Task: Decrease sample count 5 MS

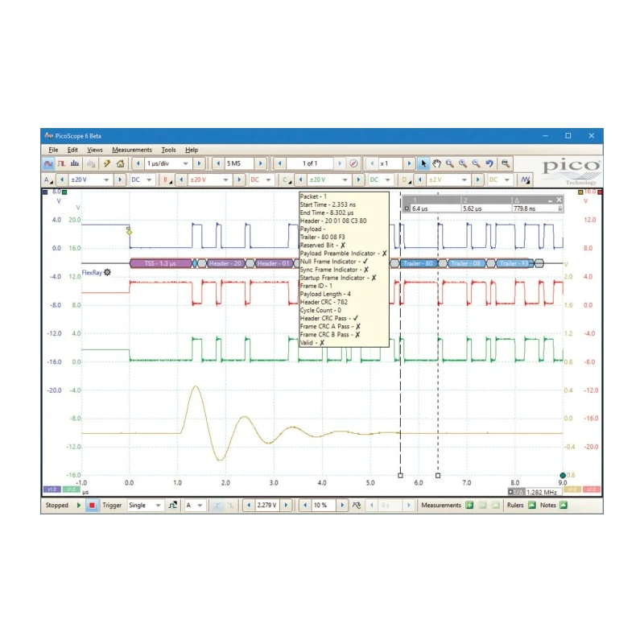Action: click(x=218, y=163)
